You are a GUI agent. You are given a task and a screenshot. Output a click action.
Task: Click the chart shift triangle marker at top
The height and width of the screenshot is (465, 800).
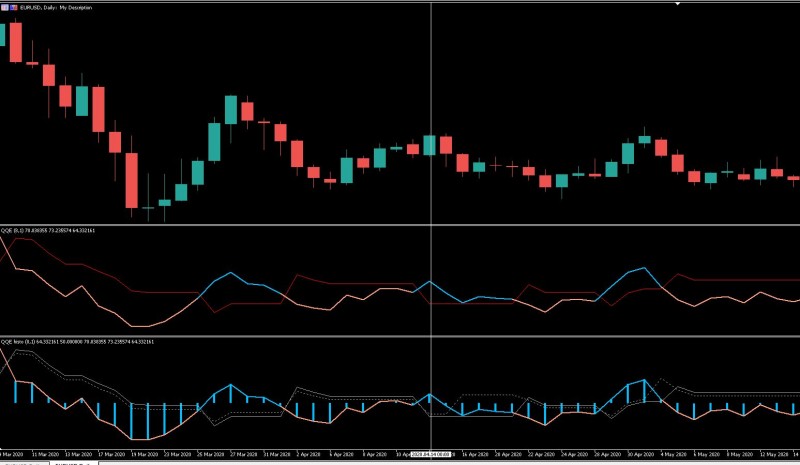678,4
